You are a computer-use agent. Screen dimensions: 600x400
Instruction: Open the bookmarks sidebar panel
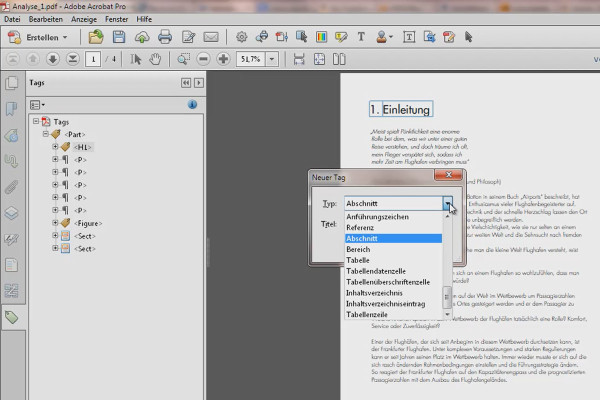coord(11,109)
